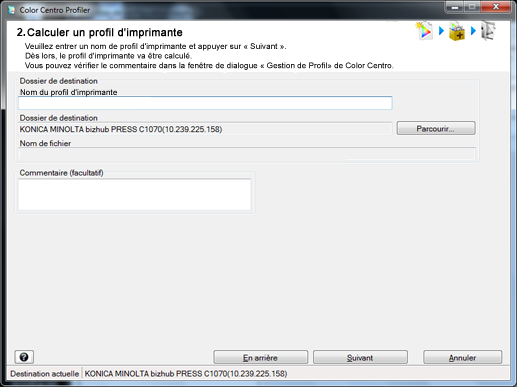
Task: Cancel the wizard with Annuler
Action: (462, 357)
